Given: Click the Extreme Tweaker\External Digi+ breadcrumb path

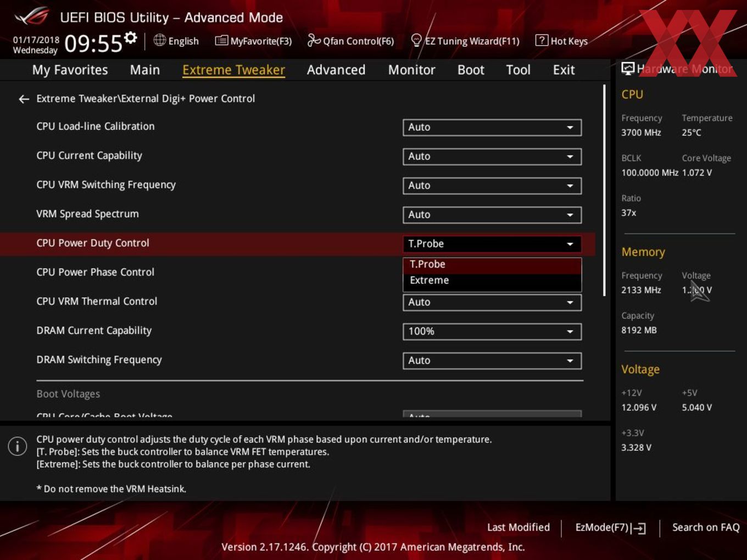Looking at the screenshot, I should 146,99.
